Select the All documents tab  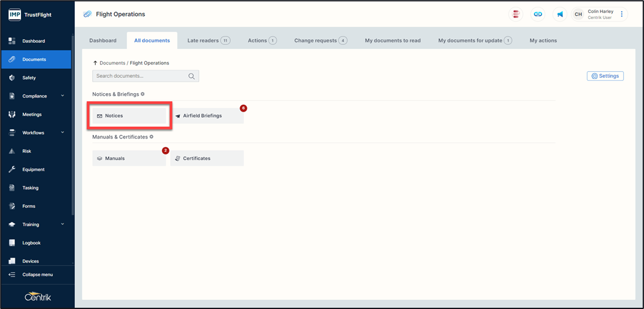(x=152, y=40)
